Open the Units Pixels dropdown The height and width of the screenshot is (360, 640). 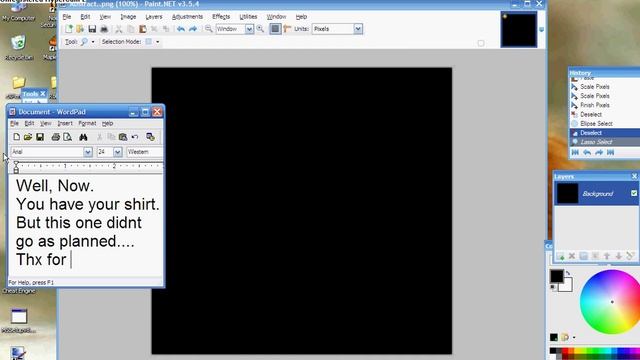coord(358,29)
